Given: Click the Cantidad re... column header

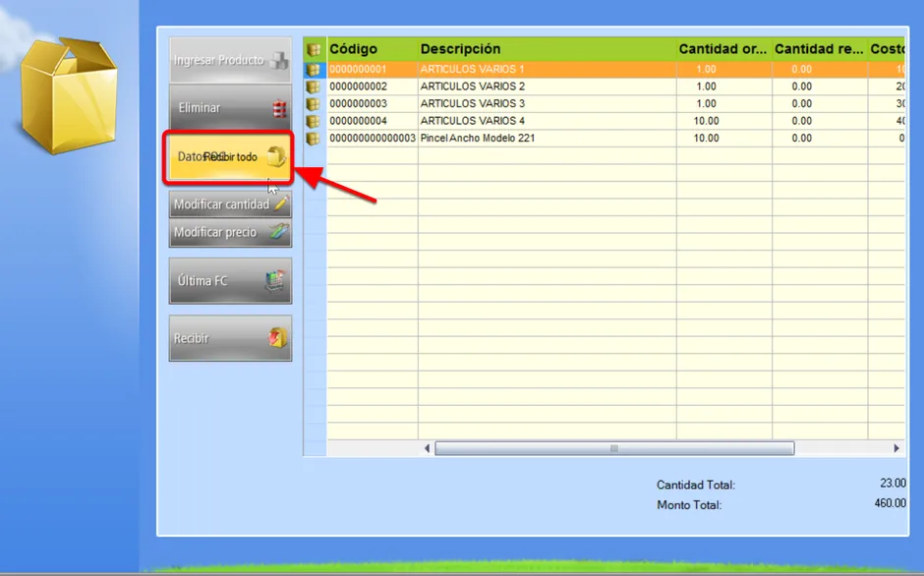Looking at the screenshot, I should 820,49.
